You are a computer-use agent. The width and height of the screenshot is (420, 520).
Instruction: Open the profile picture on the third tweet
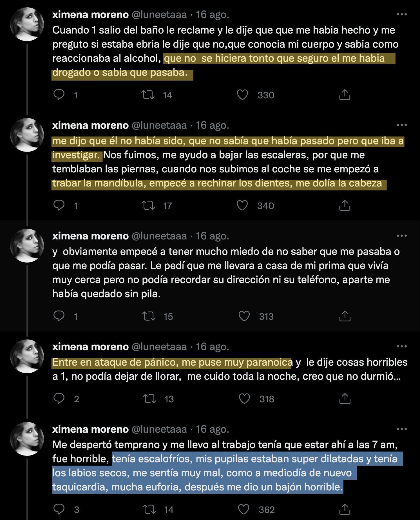pyautogui.click(x=27, y=246)
